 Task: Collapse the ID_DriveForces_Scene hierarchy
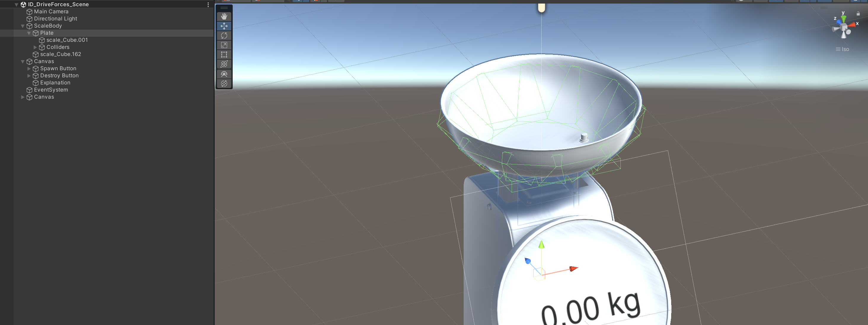(16, 5)
